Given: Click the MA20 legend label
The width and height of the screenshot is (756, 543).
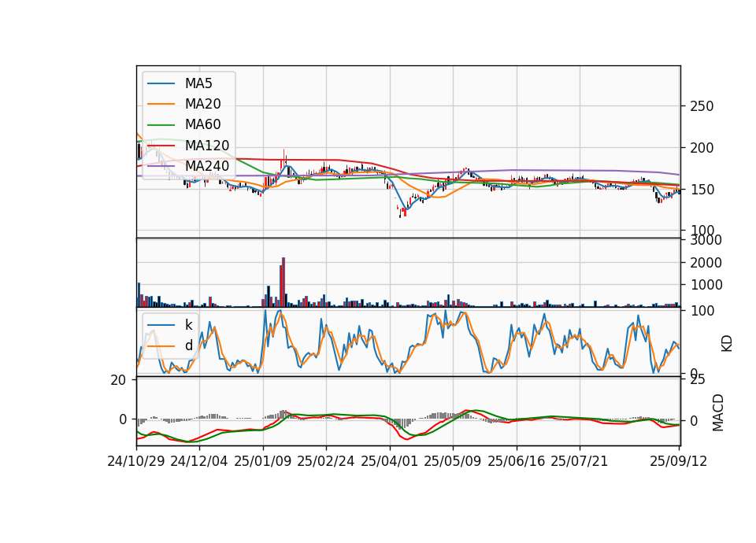Looking at the screenshot, I should [202, 104].
